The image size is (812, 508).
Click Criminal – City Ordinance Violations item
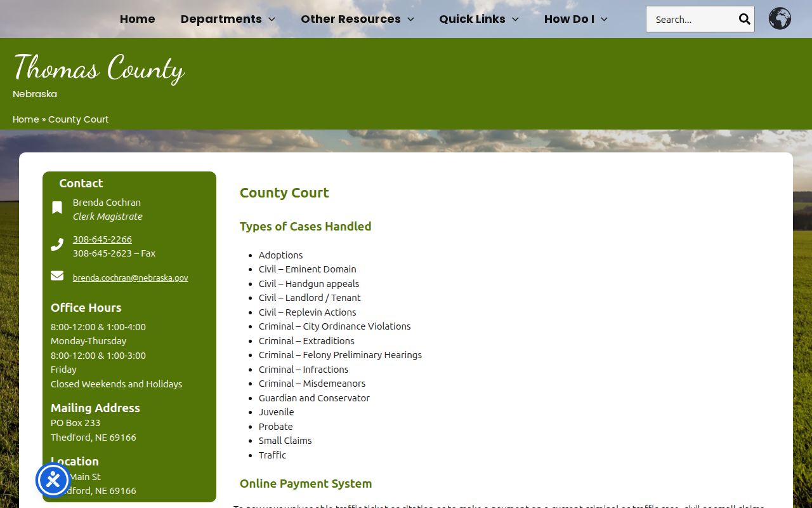[x=334, y=326]
